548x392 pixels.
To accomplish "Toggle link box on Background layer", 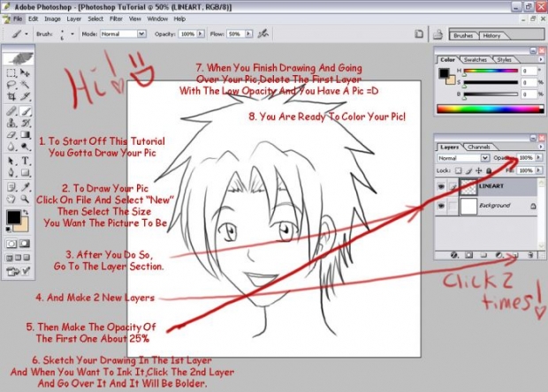I will point(453,206).
